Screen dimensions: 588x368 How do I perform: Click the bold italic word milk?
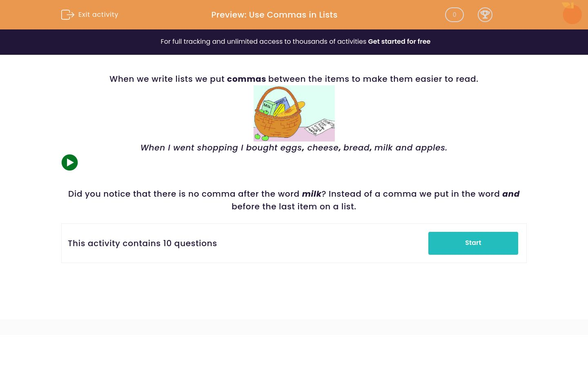tap(312, 194)
